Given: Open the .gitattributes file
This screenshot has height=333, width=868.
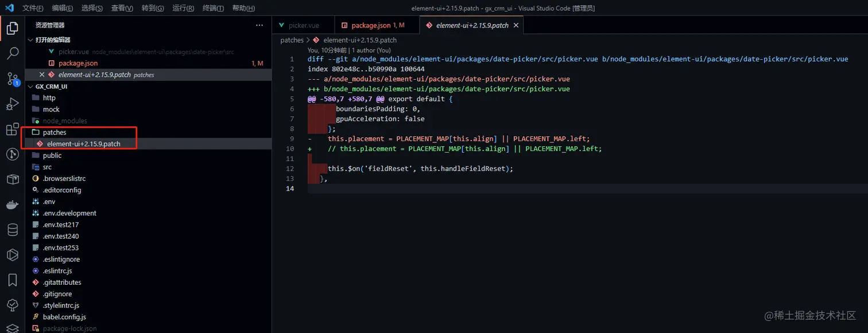Looking at the screenshot, I should pos(62,282).
